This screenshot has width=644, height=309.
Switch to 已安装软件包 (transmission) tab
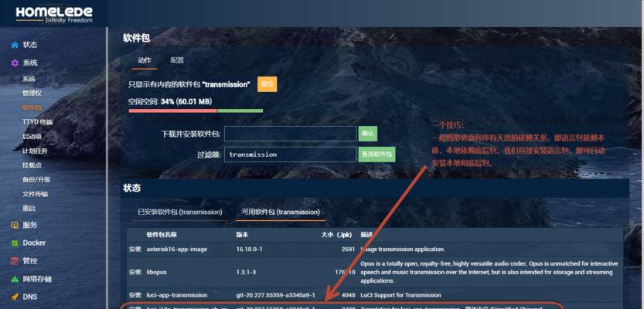180,212
